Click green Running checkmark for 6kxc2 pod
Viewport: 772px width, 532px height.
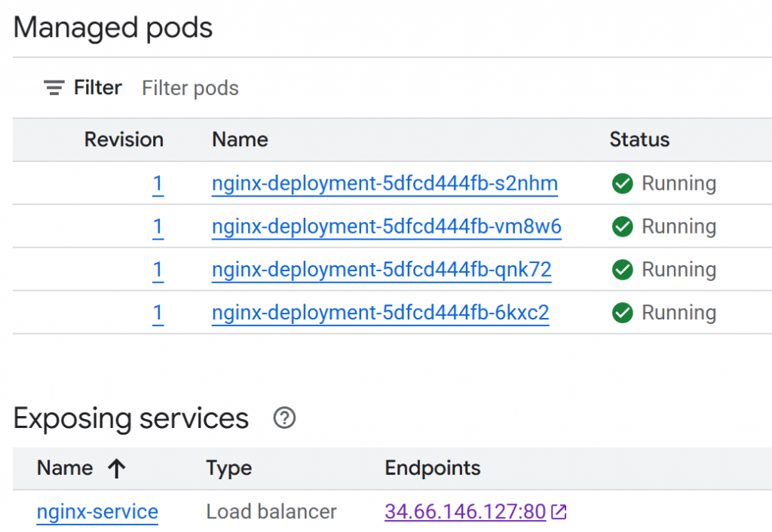tap(622, 313)
